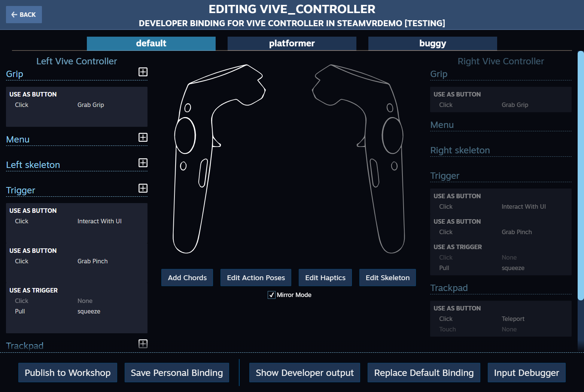Select the left Grip 'Grab Grip' action
This screenshot has height=392, width=584.
coord(91,105)
